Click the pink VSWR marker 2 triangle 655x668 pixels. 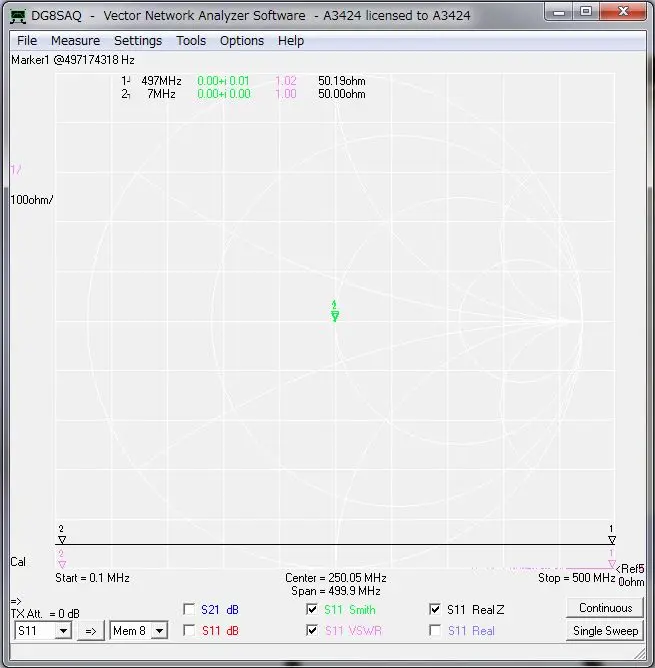(x=62, y=564)
